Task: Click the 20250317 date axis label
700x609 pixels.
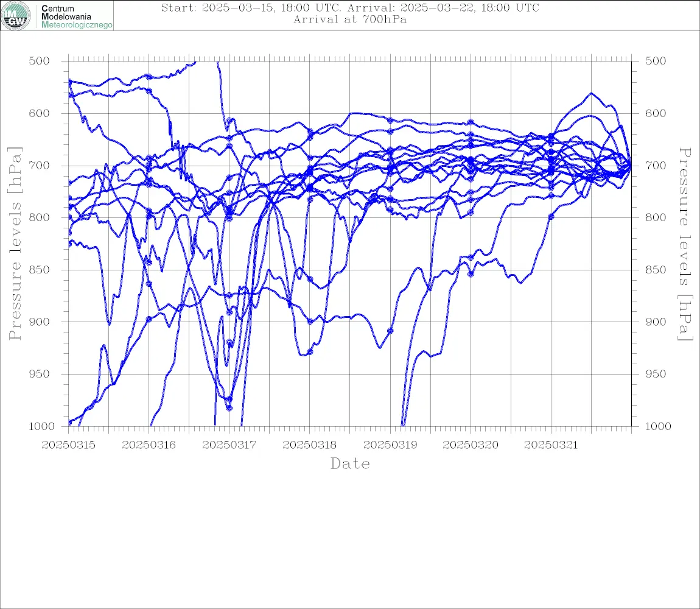Action: pyautogui.click(x=229, y=445)
